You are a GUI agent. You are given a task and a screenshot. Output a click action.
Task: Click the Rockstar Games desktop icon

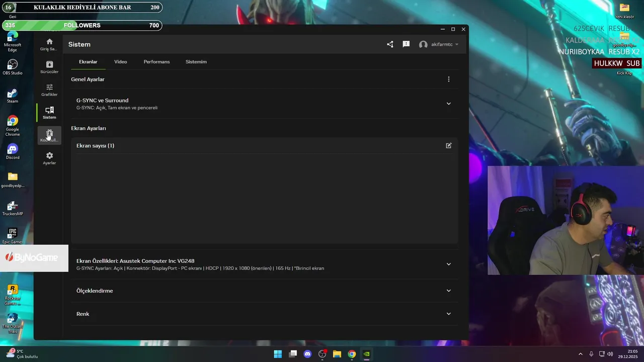(x=13, y=295)
